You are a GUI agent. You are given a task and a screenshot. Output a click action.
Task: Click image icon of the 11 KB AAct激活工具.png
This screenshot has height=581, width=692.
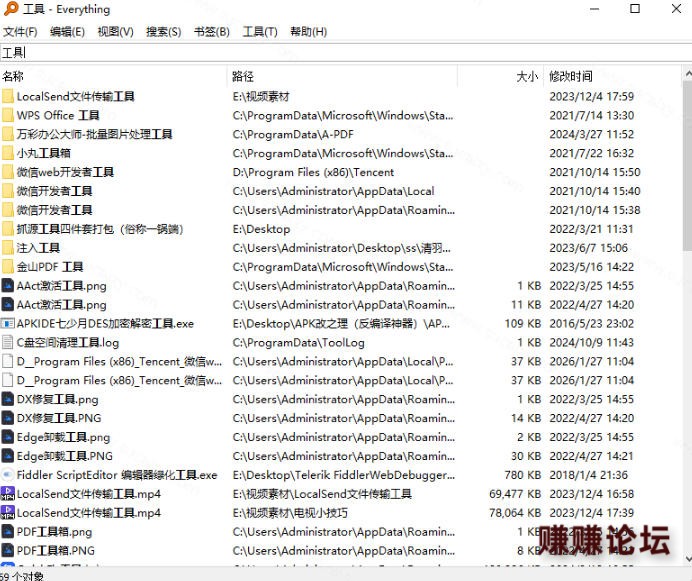(8, 305)
